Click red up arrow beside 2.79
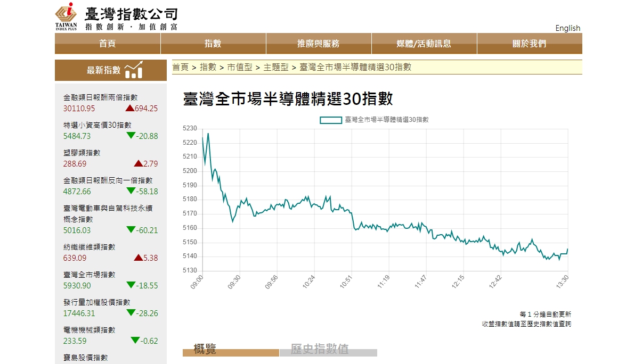Image resolution: width=626 pixels, height=364 pixels. [138, 163]
